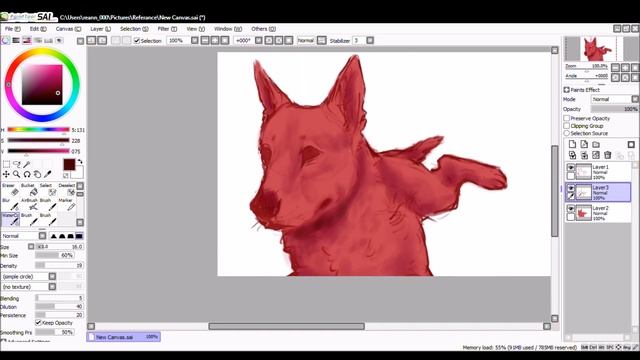Hide Layer2 using its eye icon
The height and width of the screenshot is (360, 640).
coord(571,209)
